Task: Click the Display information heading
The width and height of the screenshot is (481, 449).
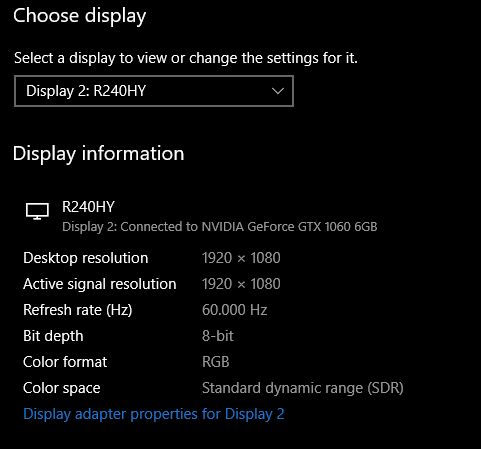Action: coord(98,154)
